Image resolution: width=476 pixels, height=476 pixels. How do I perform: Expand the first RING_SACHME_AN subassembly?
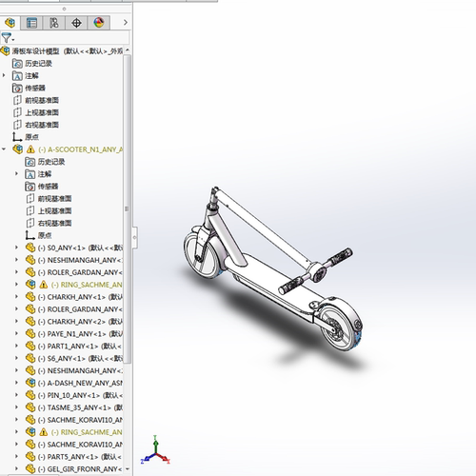16,284
